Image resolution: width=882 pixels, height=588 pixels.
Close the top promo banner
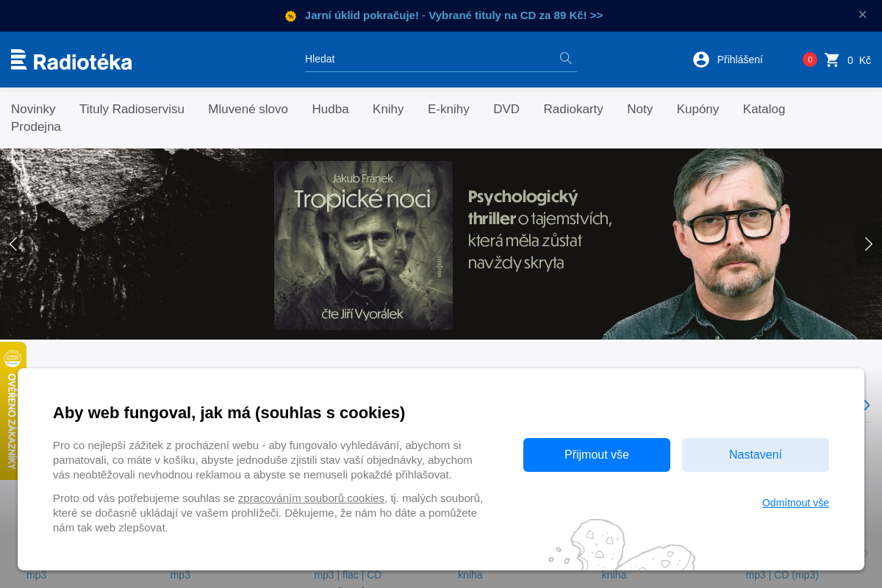[x=862, y=15]
